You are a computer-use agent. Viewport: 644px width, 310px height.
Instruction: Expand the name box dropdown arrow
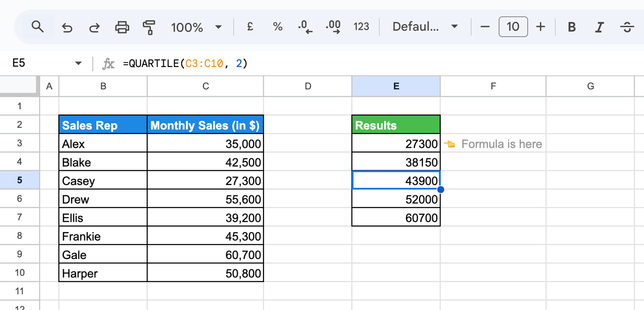(78, 63)
